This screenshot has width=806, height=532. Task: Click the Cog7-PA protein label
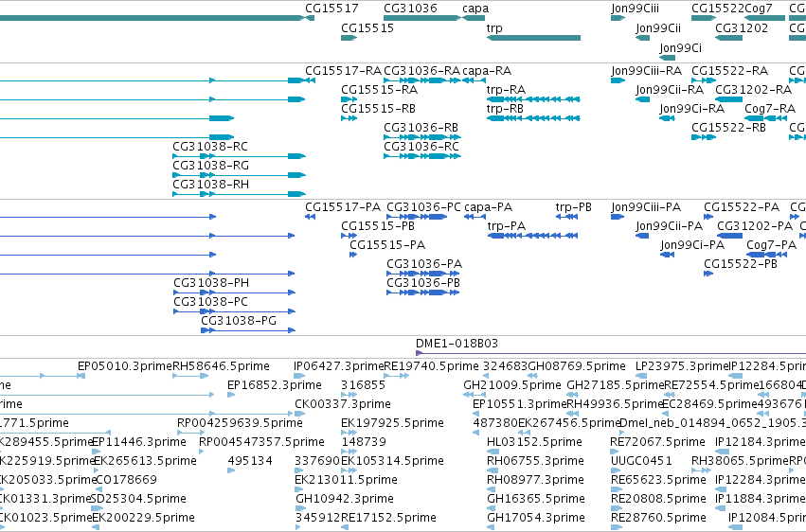coord(772,246)
